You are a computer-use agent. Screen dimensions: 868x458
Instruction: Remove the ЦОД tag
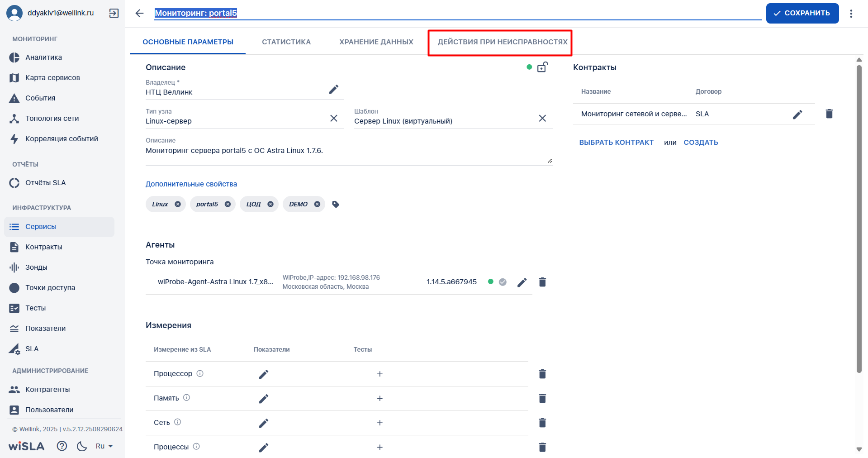(x=270, y=204)
